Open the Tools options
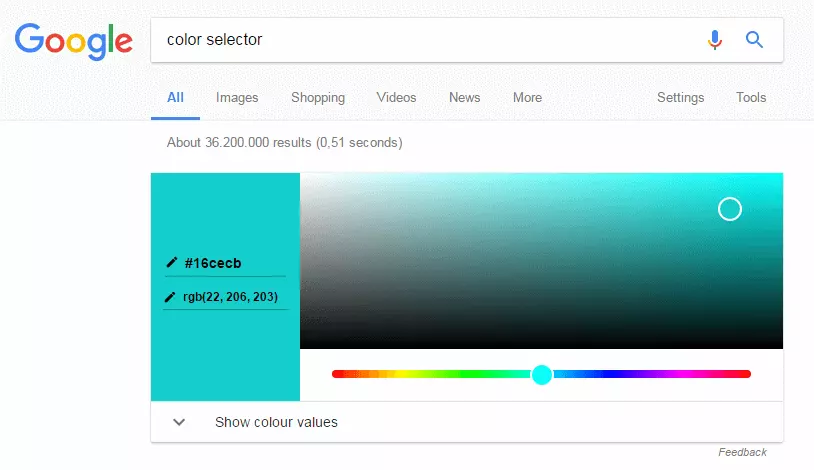The image size is (814, 470). (751, 98)
